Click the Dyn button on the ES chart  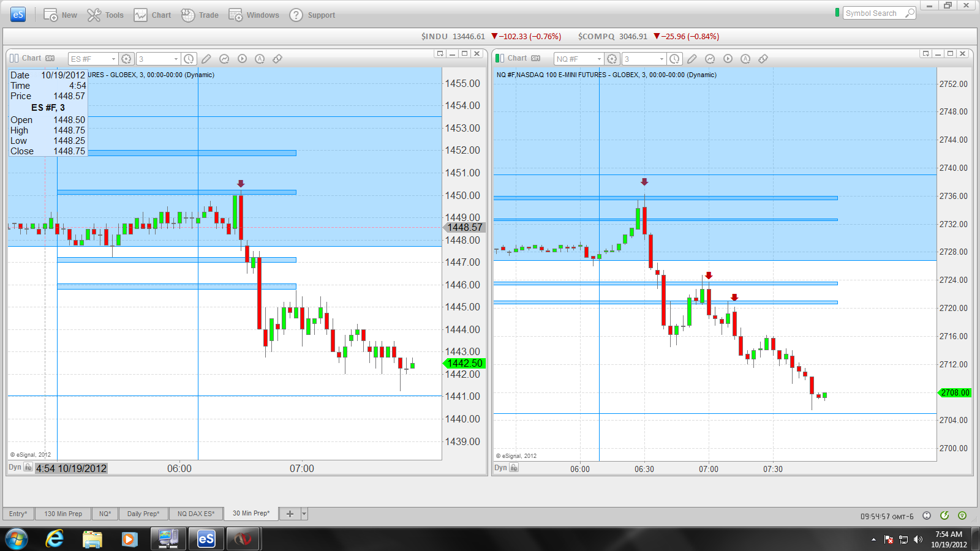pyautogui.click(x=15, y=467)
